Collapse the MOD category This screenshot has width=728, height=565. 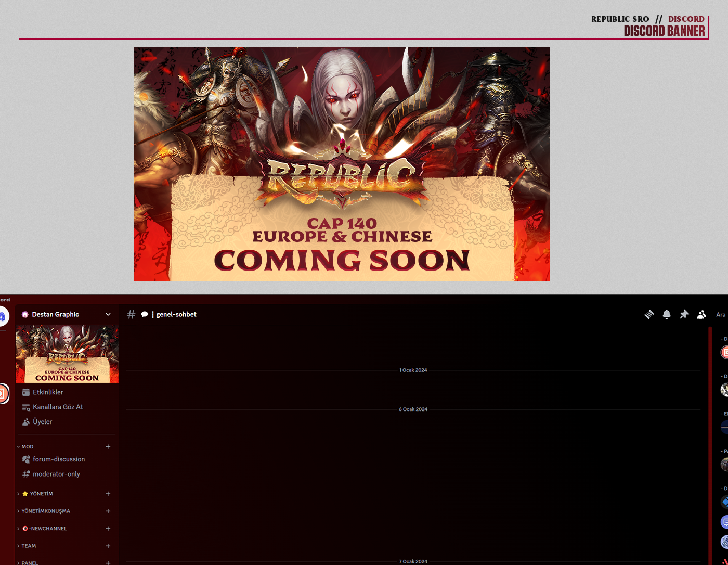tap(27, 447)
